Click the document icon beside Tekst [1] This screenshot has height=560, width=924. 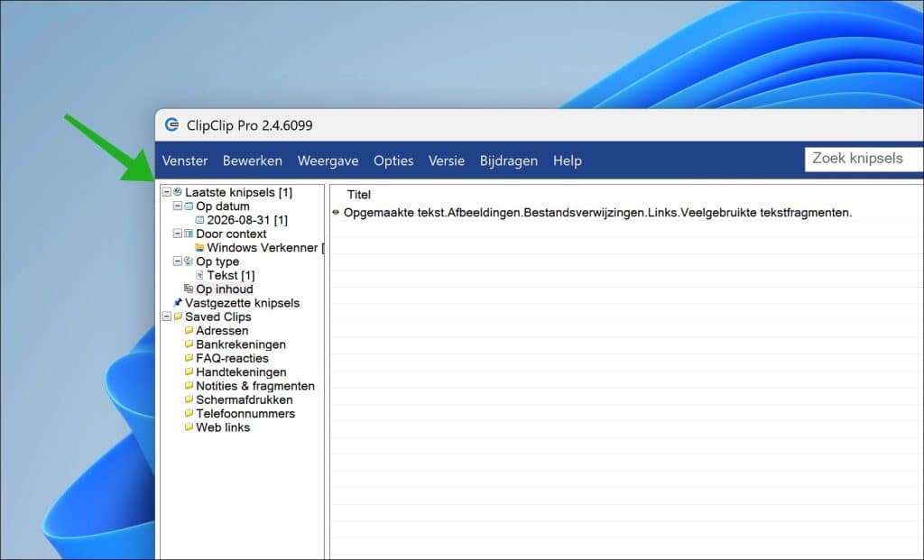pos(199,275)
